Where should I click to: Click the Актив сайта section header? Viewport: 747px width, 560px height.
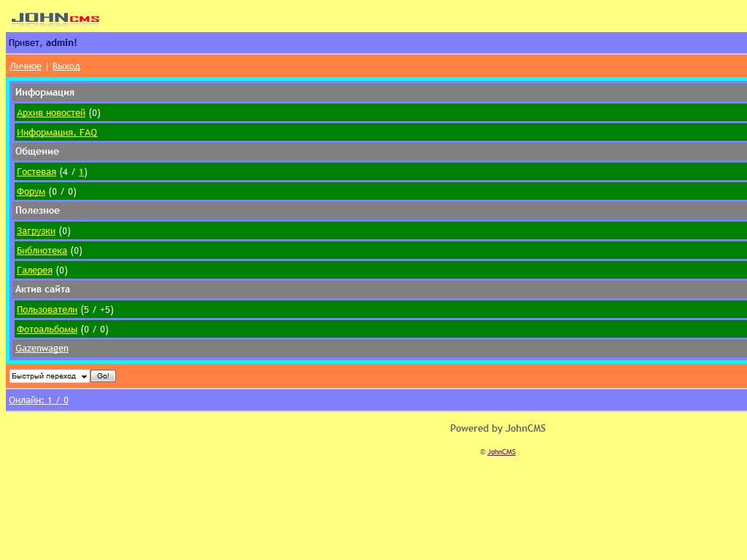[42, 289]
